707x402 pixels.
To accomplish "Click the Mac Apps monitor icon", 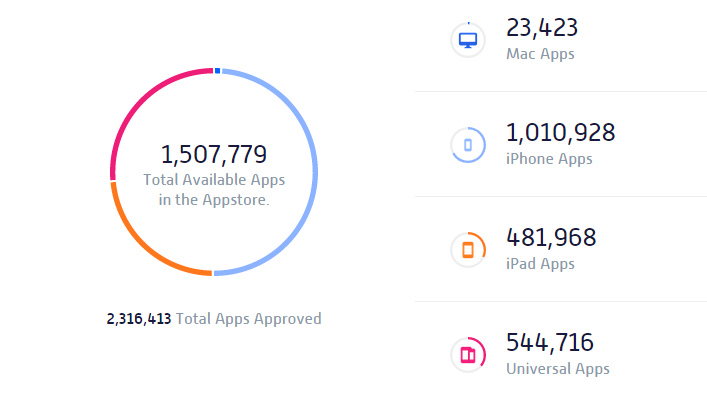I will (468, 40).
